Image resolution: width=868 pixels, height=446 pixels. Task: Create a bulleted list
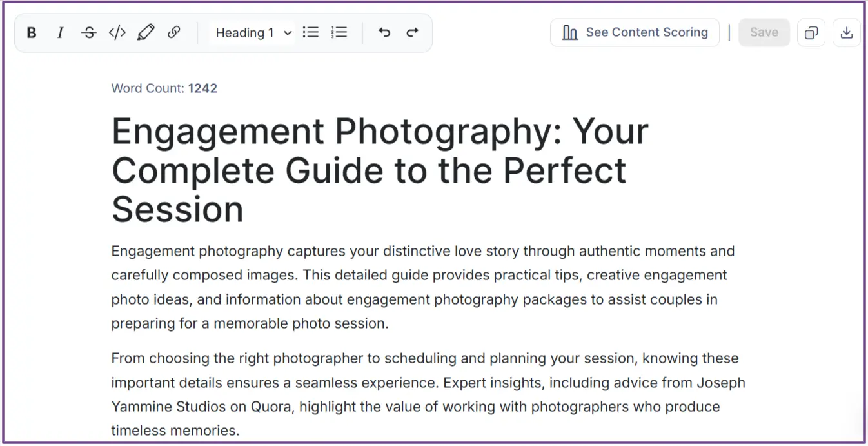click(310, 32)
